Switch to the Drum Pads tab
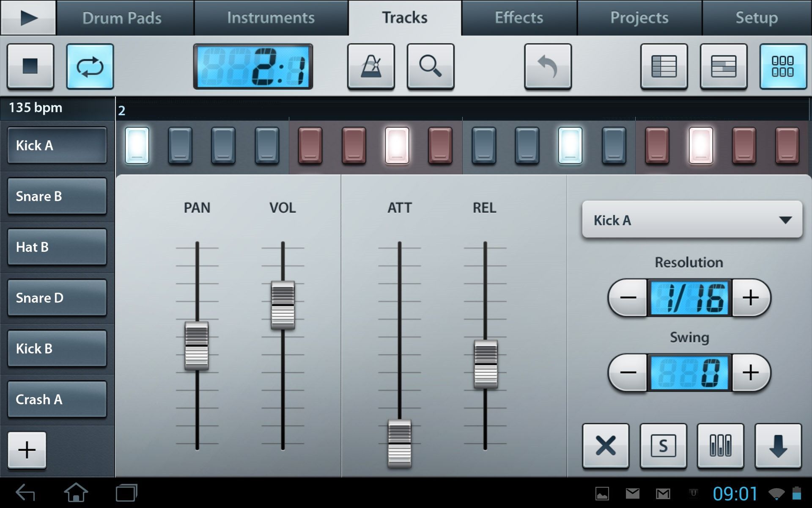Viewport: 812px width, 508px height. (x=122, y=18)
